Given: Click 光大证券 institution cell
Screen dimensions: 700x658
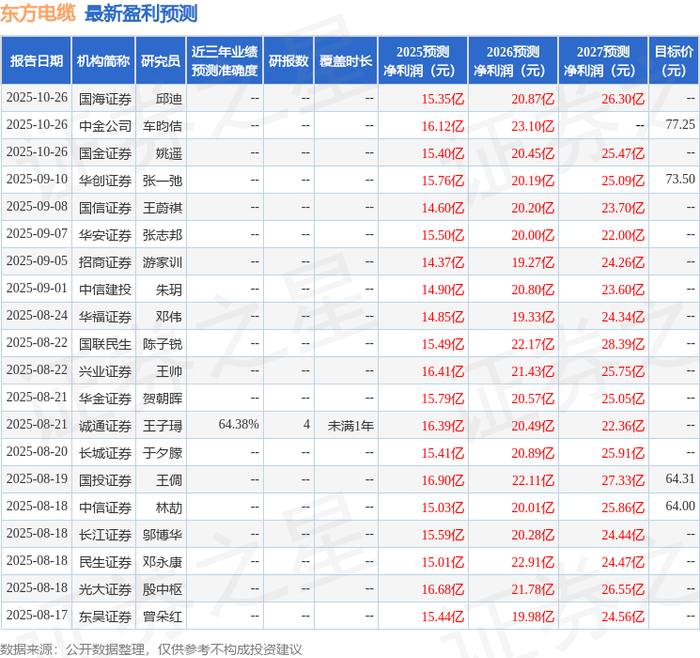Looking at the screenshot, I should pyautogui.click(x=105, y=589).
